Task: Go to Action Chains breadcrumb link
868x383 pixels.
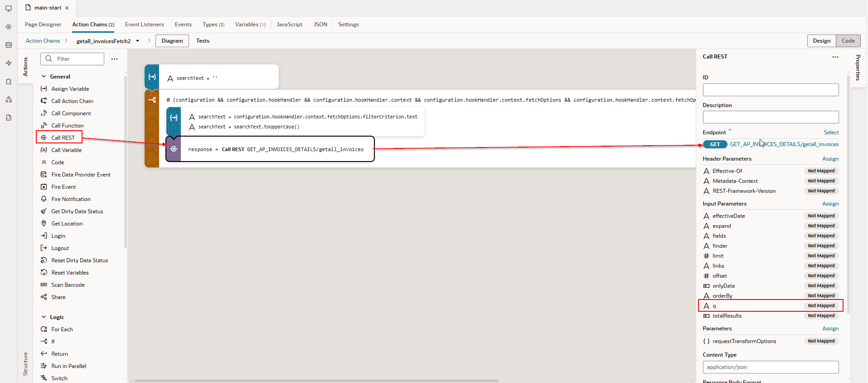Action: click(x=43, y=41)
